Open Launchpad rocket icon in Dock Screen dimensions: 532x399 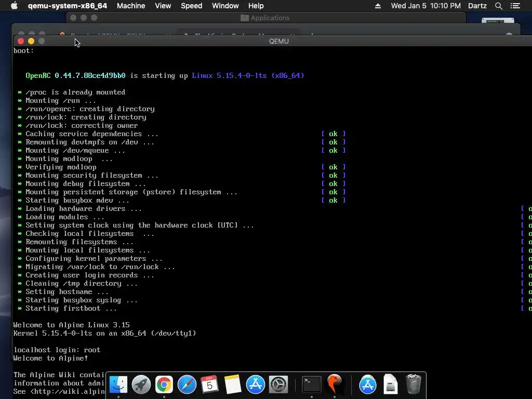(x=141, y=384)
